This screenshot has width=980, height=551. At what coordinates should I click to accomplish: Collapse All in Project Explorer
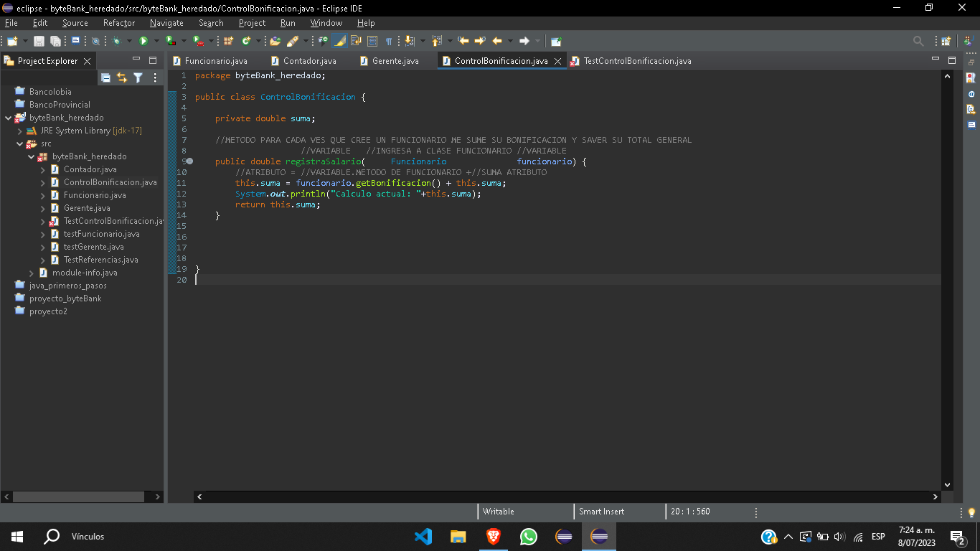point(105,77)
